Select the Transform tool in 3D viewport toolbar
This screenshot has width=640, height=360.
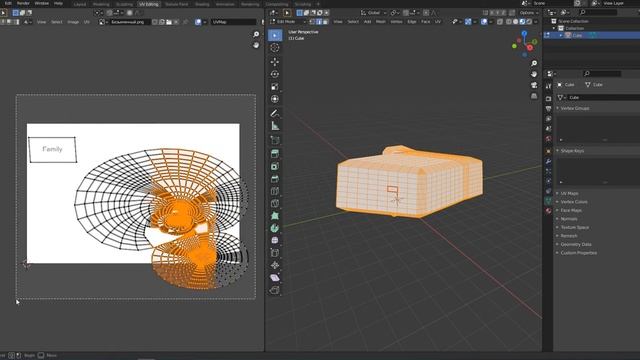pyautogui.click(x=275, y=99)
